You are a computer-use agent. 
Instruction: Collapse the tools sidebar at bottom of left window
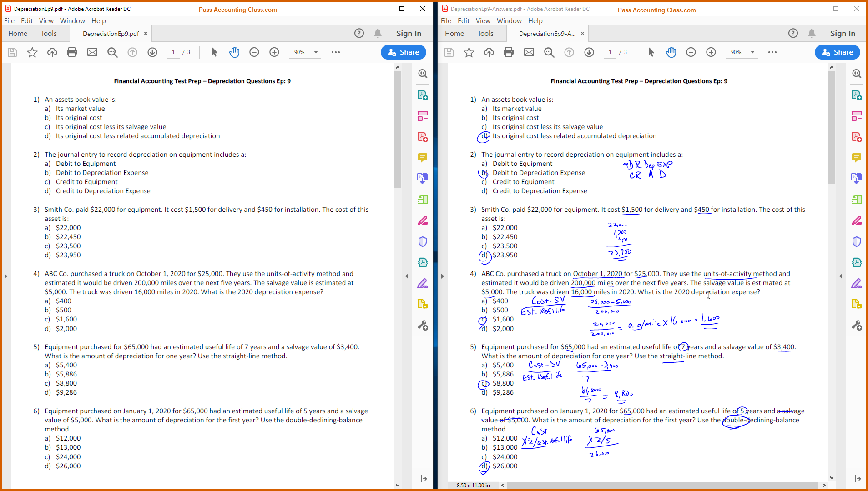pyautogui.click(x=424, y=478)
